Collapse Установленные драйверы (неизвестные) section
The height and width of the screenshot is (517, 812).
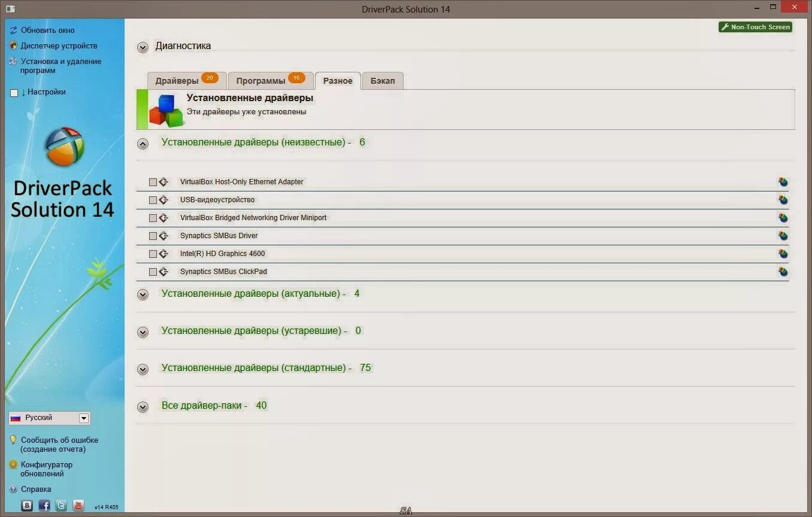click(x=143, y=144)
